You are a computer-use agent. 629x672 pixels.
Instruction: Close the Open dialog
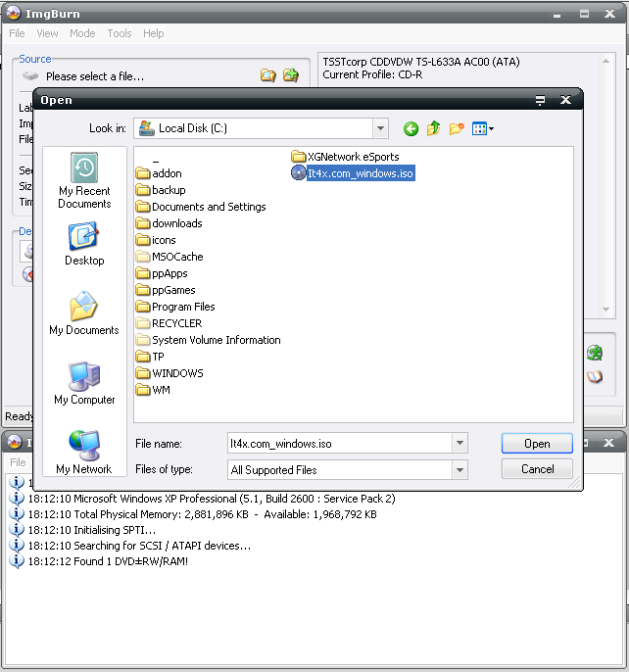[565, 100]
